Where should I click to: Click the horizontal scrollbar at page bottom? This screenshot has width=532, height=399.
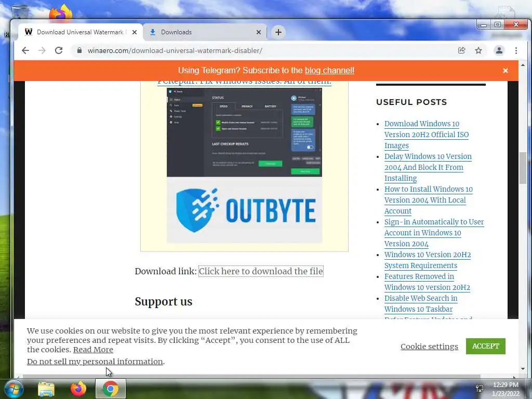pyautogui.click(x=251, y=376)
